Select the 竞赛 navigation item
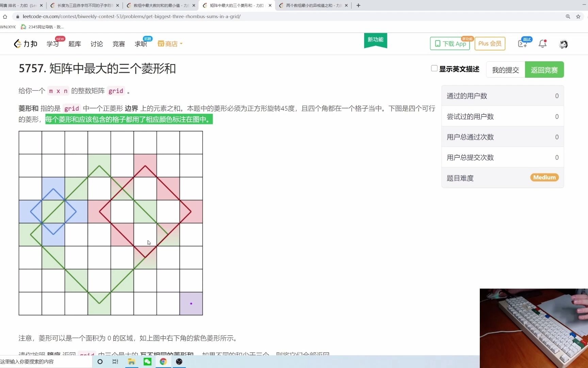 118,44
